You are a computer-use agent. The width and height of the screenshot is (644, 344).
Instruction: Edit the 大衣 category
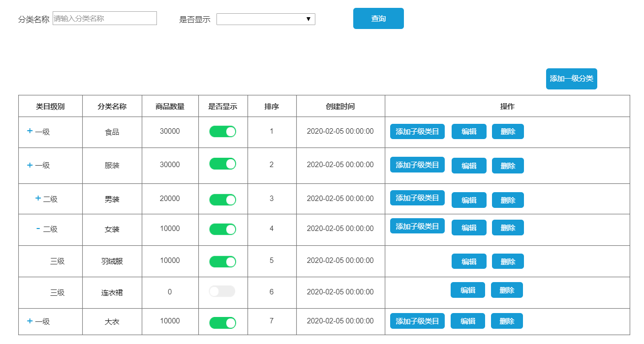[468, 321]
